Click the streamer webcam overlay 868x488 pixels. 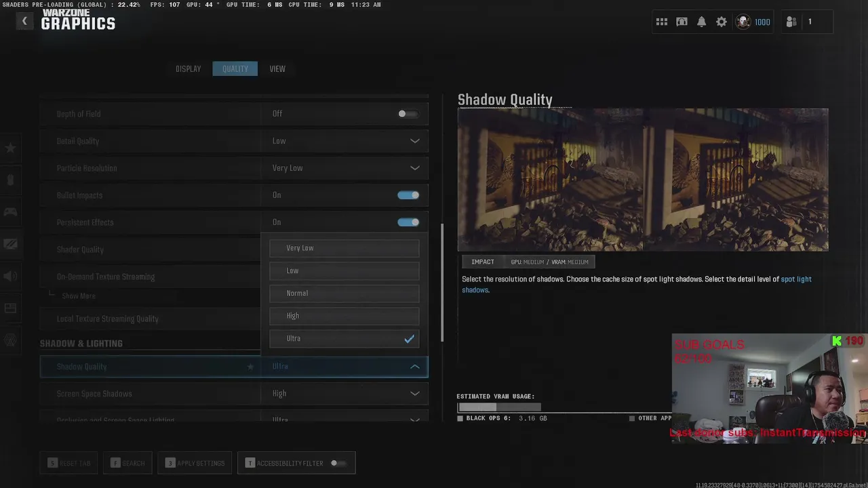click(770, 388)
